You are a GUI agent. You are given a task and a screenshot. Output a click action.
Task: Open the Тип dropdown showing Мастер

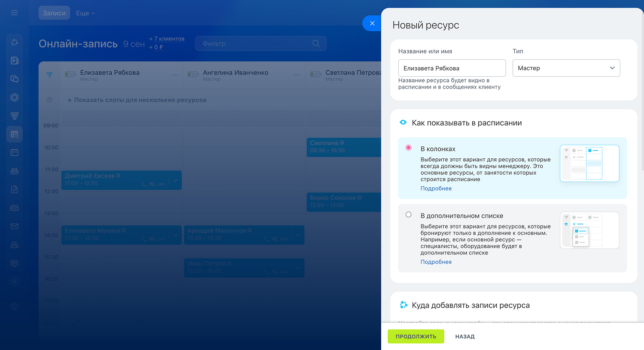coord(566,68)
